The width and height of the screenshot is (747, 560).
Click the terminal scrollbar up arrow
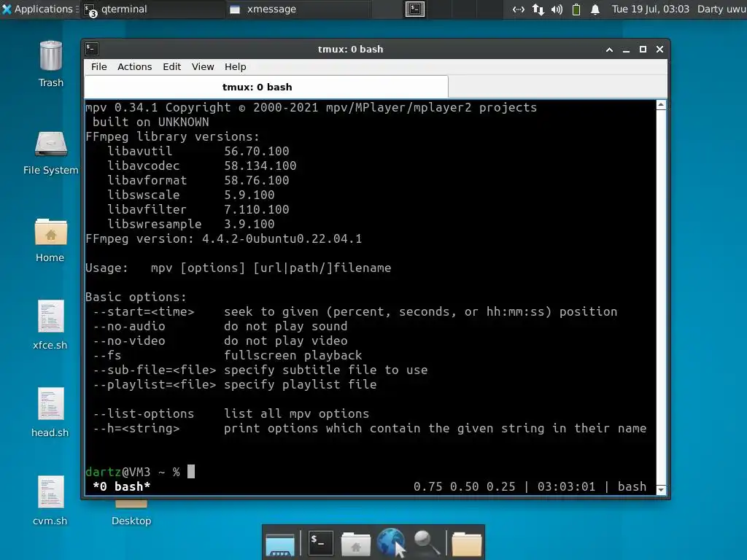click(661, 105)
